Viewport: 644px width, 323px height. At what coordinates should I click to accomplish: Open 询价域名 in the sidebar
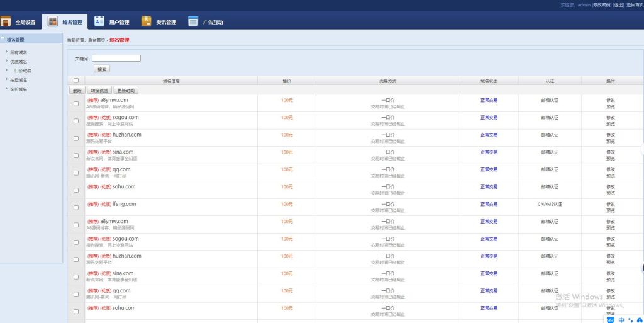tap(18, 89)
